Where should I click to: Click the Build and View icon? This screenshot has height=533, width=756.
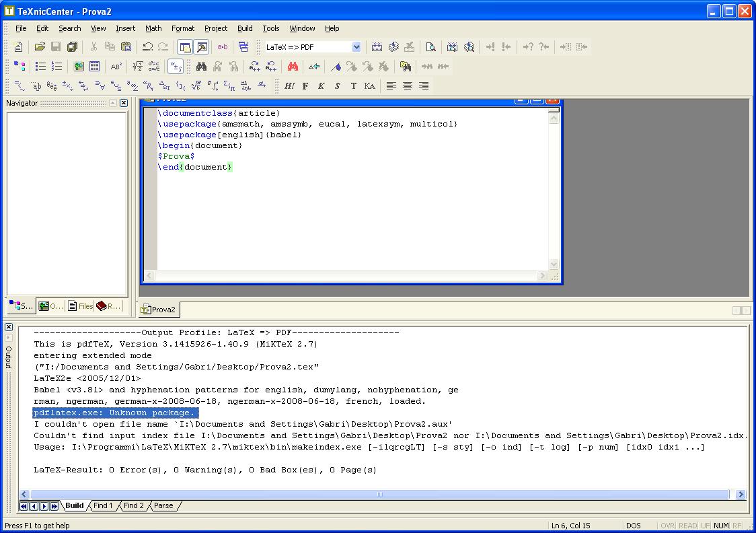pos(452,47)
